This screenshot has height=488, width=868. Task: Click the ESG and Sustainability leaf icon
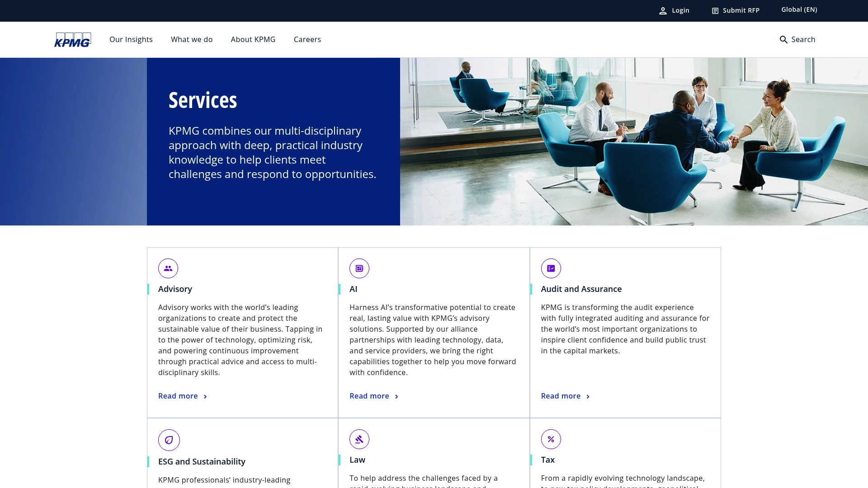169,440
